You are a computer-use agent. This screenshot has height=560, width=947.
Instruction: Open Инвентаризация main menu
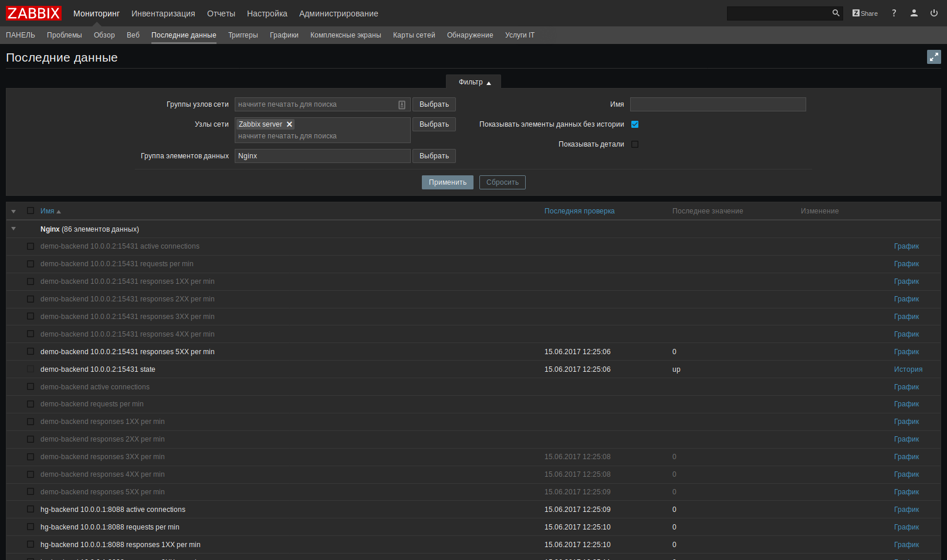click(x=163, y=13)
